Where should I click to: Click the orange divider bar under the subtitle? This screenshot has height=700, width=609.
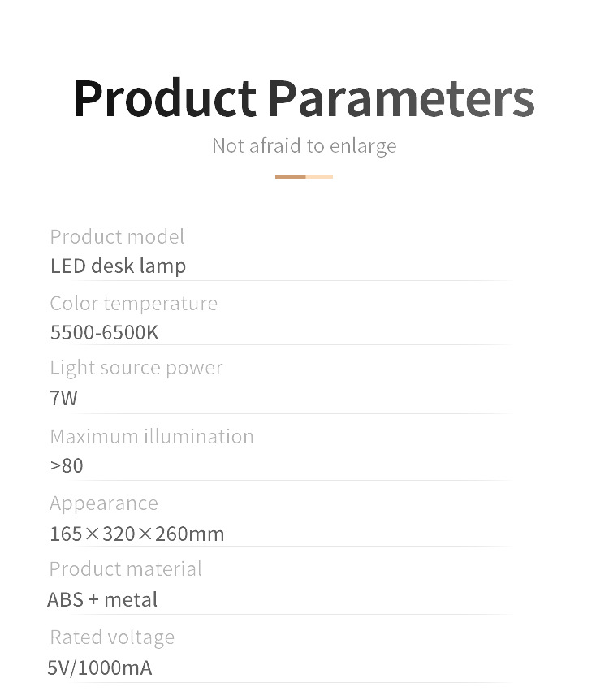click(304, 176)
